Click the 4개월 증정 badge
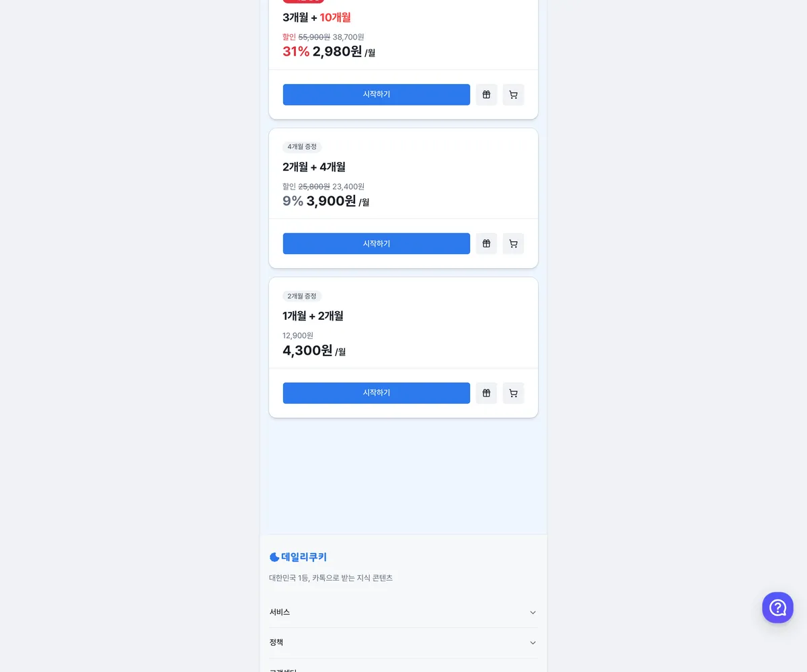The image size is (807, 672). tap(302, 147)
